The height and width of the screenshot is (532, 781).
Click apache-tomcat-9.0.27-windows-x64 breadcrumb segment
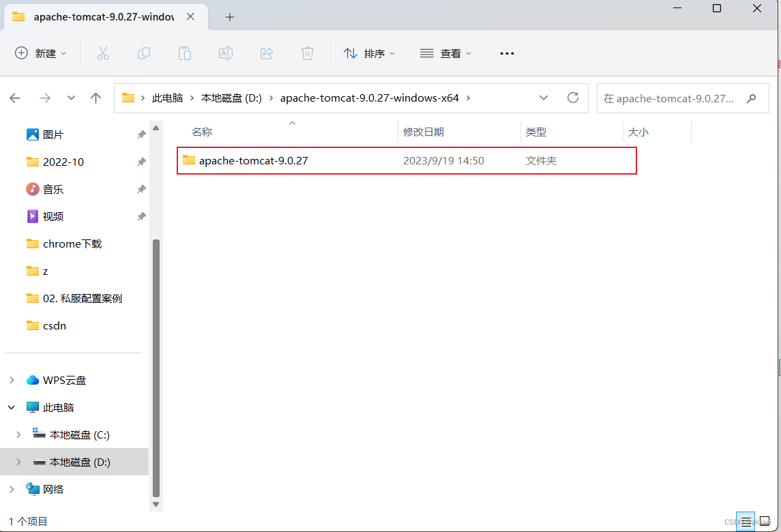[369, 98]
